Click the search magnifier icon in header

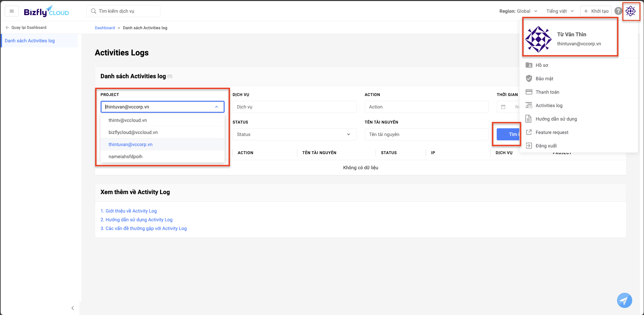[x=93, y=11]
